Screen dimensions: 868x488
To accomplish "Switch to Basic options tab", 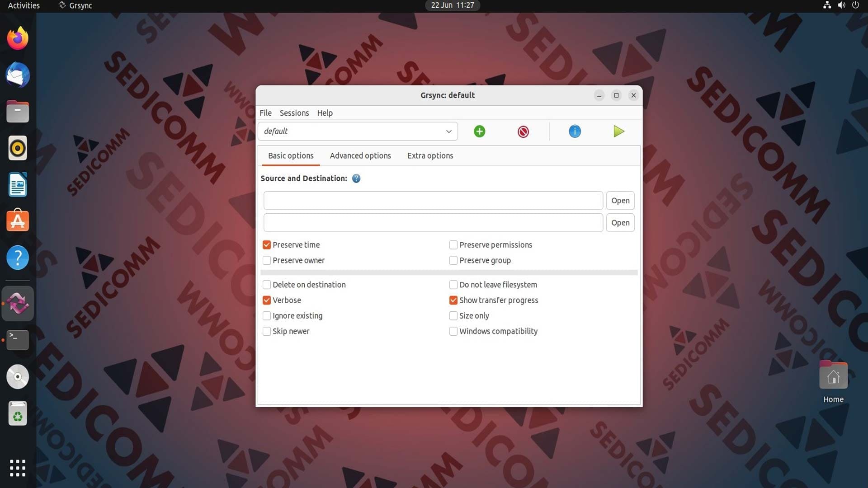I will tap(291, 156).
